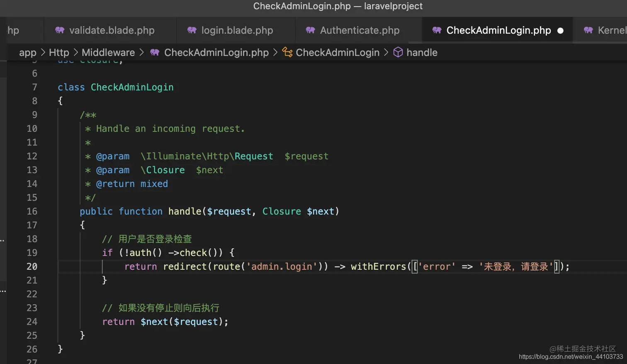Click the chevron after Middleware in breadcrumb
Screen dimensions: 627x364
tap(141, 53)
